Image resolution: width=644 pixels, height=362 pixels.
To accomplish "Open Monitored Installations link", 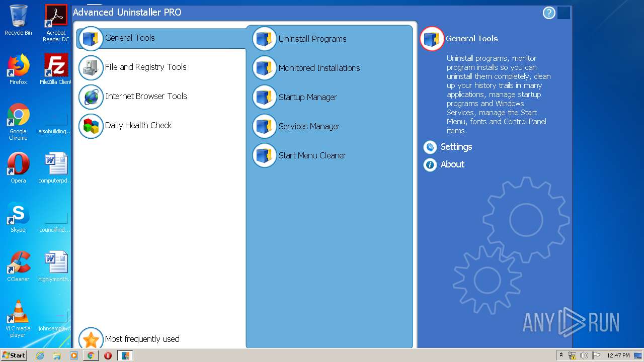I will pos(319,68).
